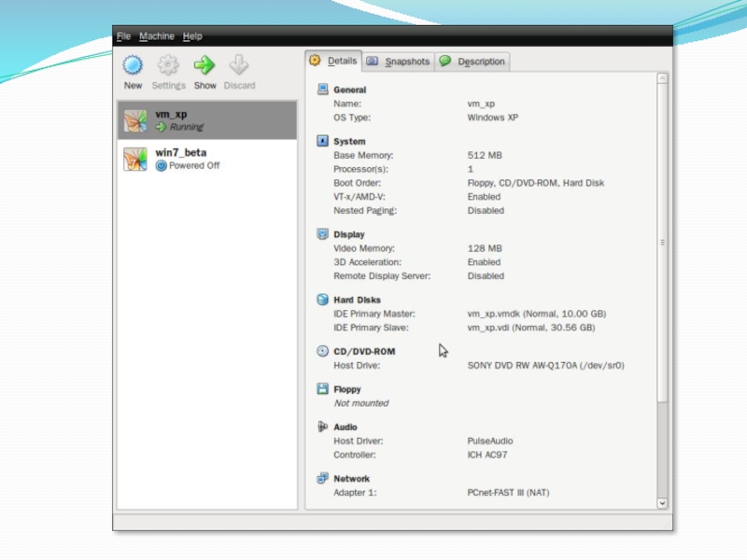Click the scrollbar down arrow

pos(663,502)
